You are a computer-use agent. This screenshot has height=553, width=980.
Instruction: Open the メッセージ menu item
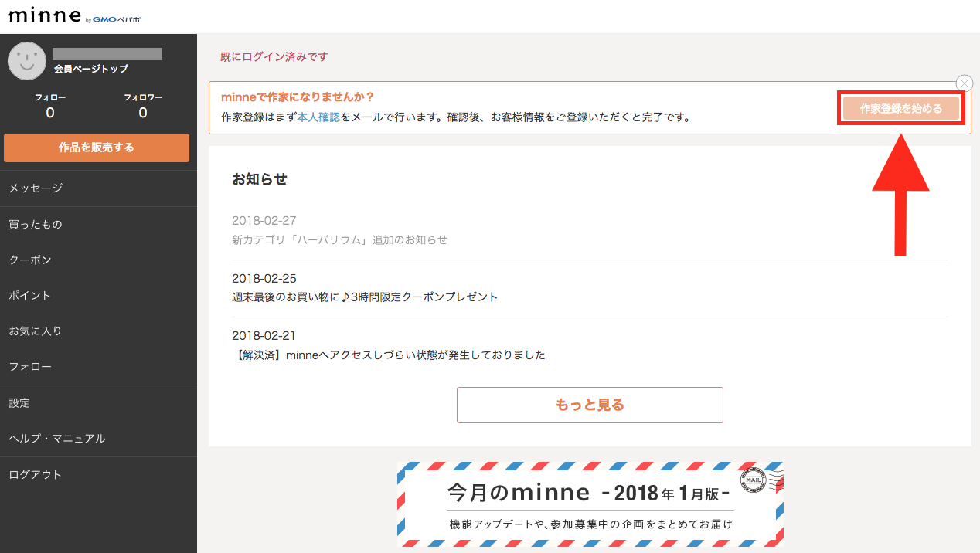[x=36, y=188]
